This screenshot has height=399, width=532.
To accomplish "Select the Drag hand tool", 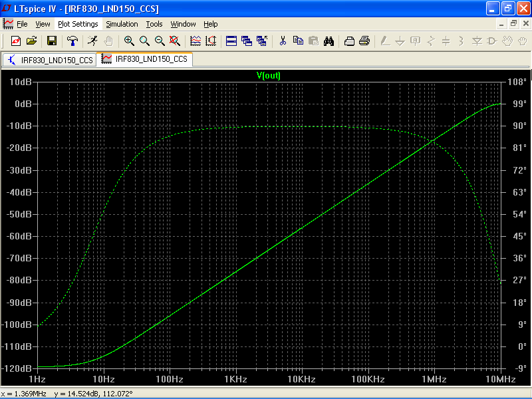I will point(523,41).
